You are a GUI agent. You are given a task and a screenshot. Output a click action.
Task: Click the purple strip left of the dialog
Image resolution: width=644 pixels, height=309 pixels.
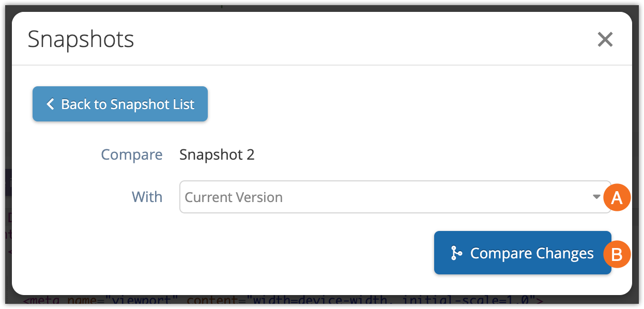[x=6, y=182]
